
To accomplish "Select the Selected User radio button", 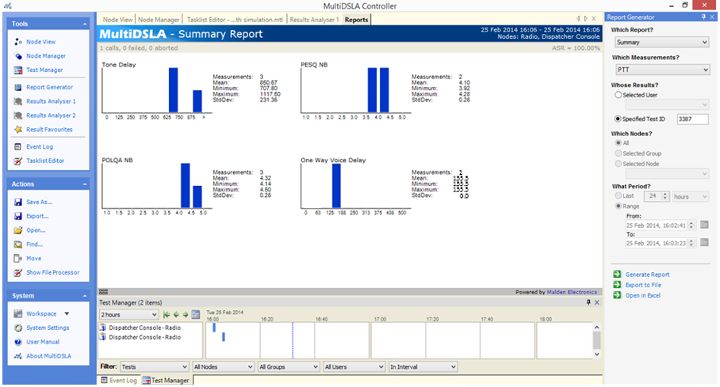I will [x=618, y=95].
